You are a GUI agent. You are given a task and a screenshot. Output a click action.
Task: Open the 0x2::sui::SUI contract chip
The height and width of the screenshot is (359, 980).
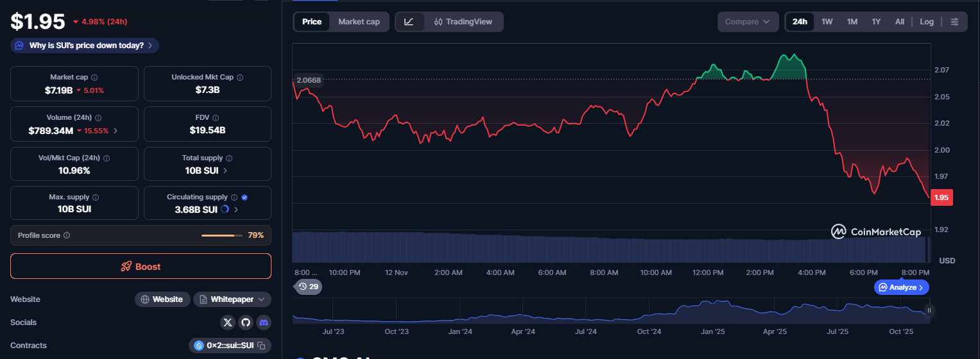[230, 346]
